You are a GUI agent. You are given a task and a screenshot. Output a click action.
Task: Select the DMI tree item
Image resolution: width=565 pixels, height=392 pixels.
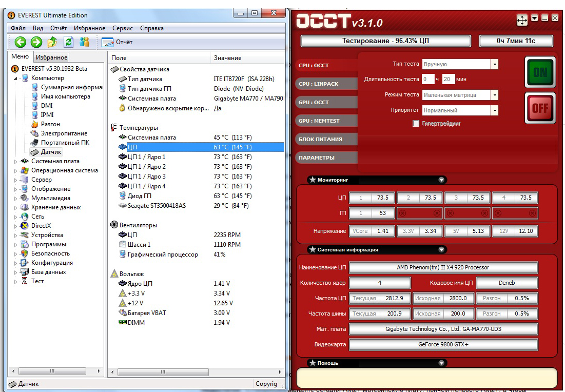tap(47, 106)
